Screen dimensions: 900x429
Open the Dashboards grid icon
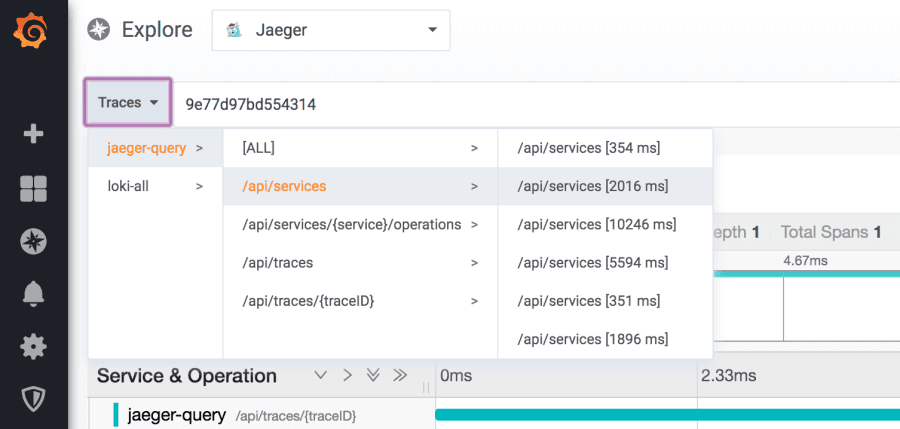[x=33, y=188]
